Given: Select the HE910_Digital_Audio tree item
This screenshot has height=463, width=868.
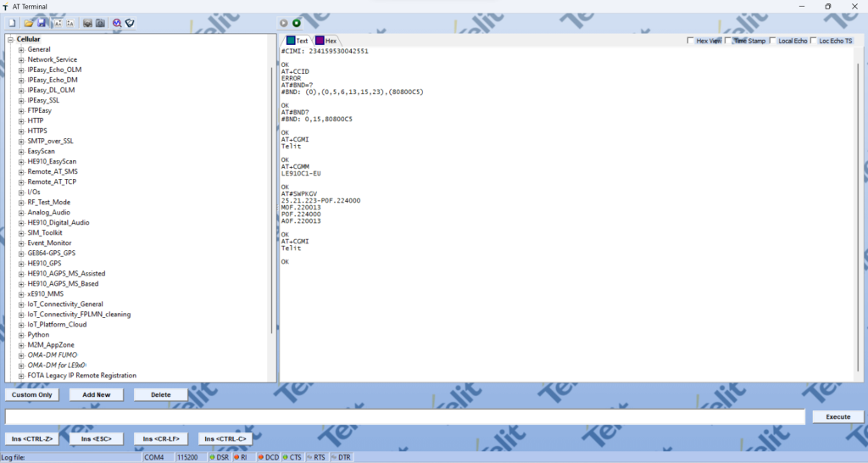Looking at the screenshot, I should (x=58, y=223).
